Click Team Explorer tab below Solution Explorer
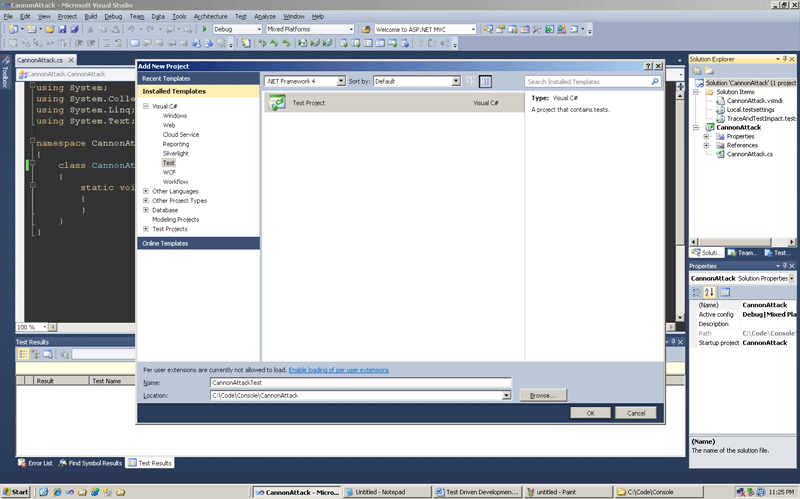 [742, 253]
